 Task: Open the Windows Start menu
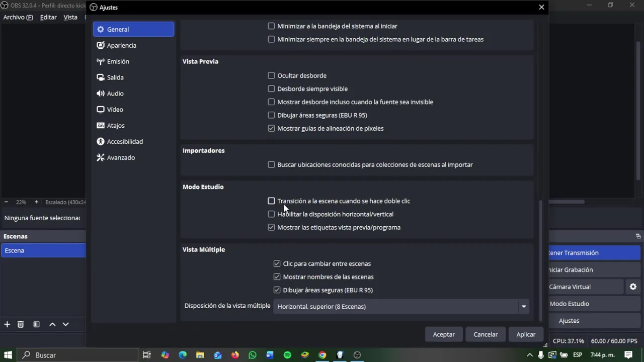(x=8, y=355)
